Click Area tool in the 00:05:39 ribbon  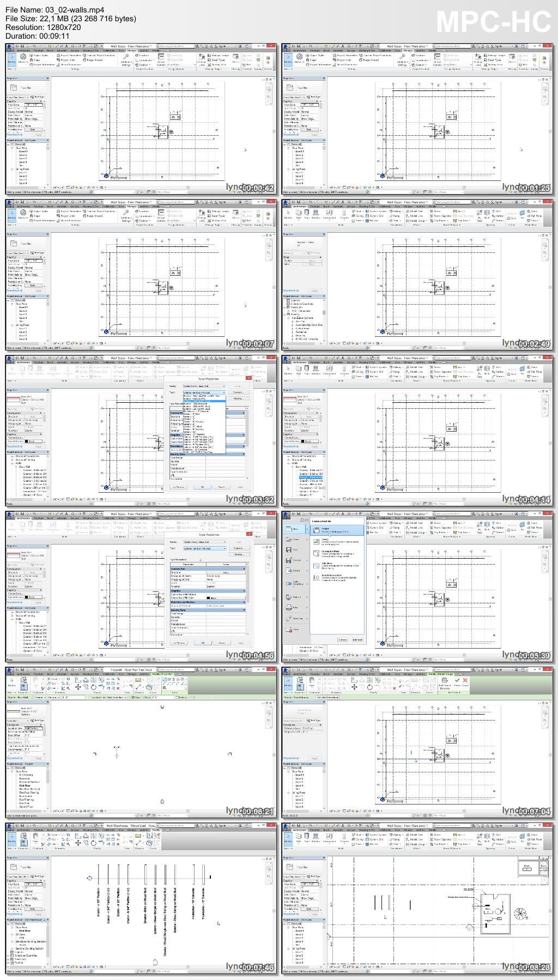point(458,523)
